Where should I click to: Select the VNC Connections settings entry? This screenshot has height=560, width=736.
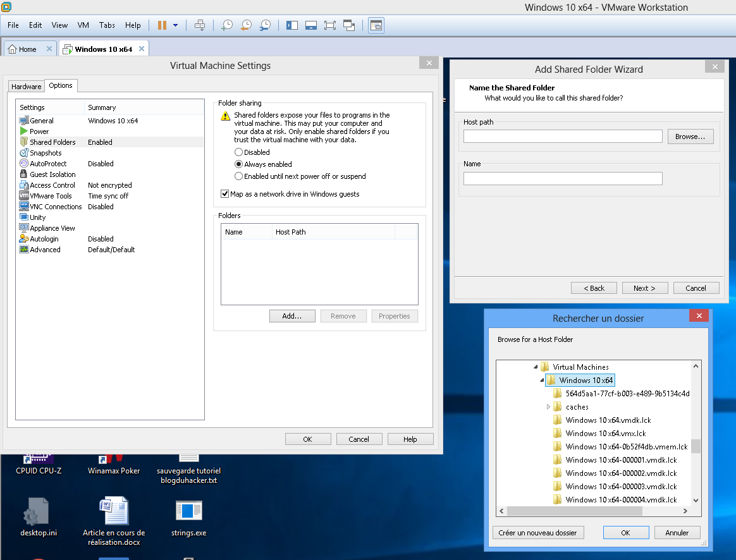click(x=110, y=207)
